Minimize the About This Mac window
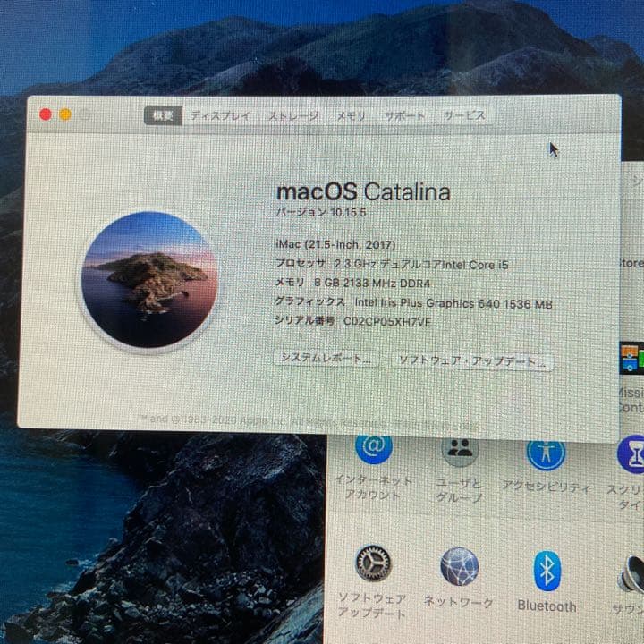 65,114
